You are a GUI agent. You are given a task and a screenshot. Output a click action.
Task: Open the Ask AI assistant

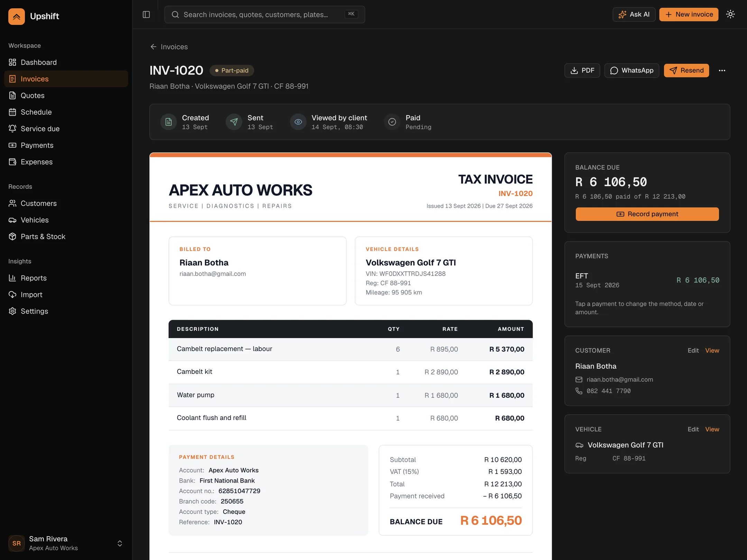click(634, 15)
